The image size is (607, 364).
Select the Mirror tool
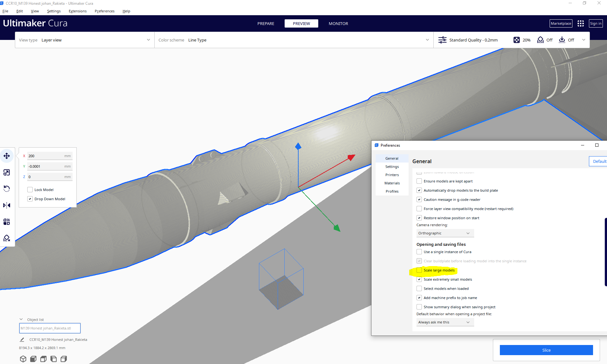tap(6, 205)
